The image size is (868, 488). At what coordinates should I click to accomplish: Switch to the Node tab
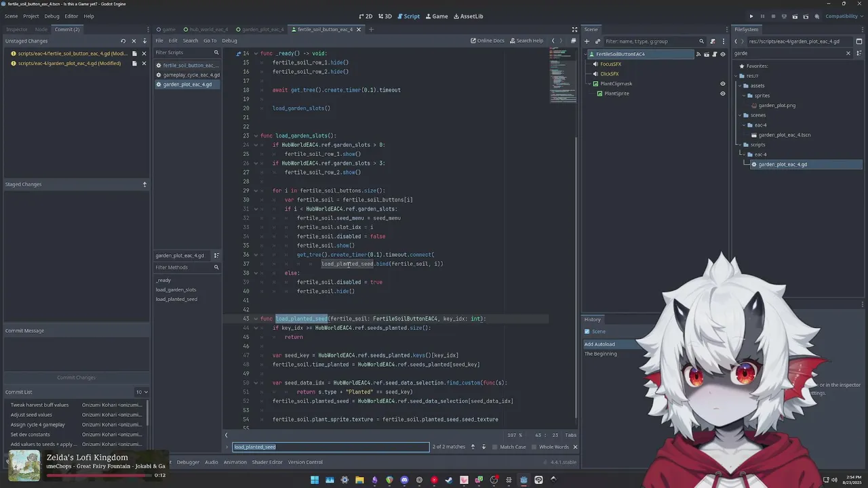tap(41, 29)
